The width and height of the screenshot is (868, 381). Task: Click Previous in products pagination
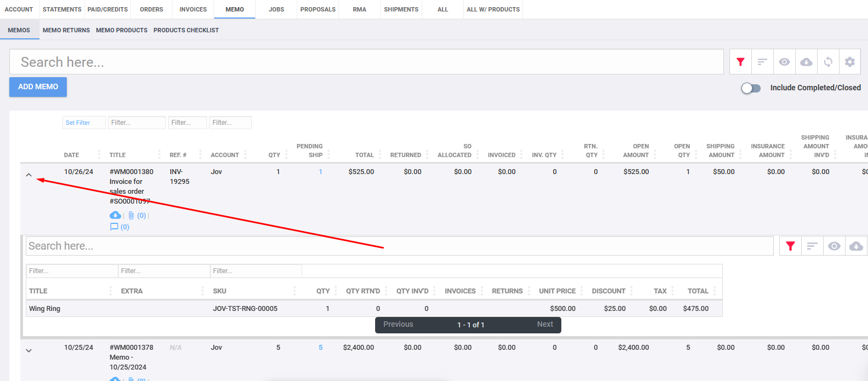[398, 325]
